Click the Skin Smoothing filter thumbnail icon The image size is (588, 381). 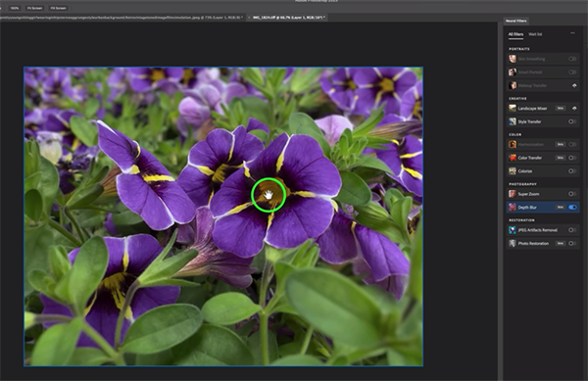513,59
